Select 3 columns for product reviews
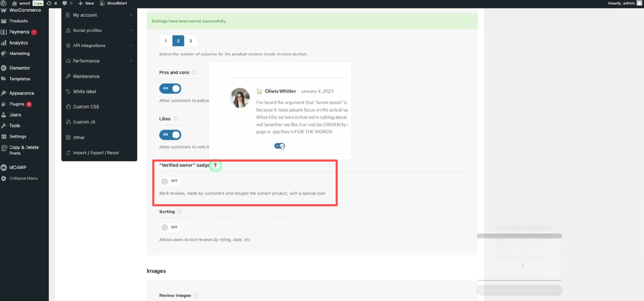 click(x=191, y=41)
